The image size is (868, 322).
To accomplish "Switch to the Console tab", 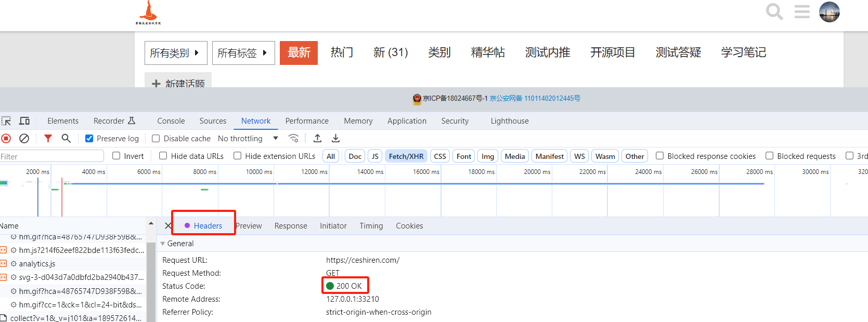I will click(171, 121).
